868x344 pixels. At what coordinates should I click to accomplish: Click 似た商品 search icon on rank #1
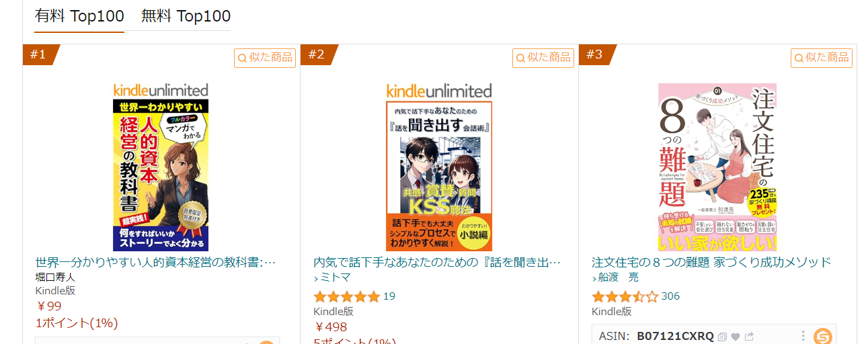click(x=265, y=58)
